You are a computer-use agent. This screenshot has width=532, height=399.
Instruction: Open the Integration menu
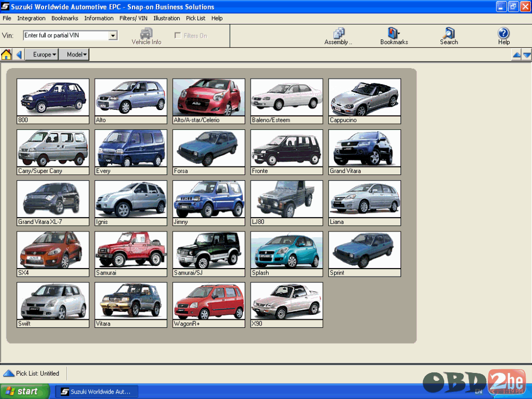click(31, 18)
